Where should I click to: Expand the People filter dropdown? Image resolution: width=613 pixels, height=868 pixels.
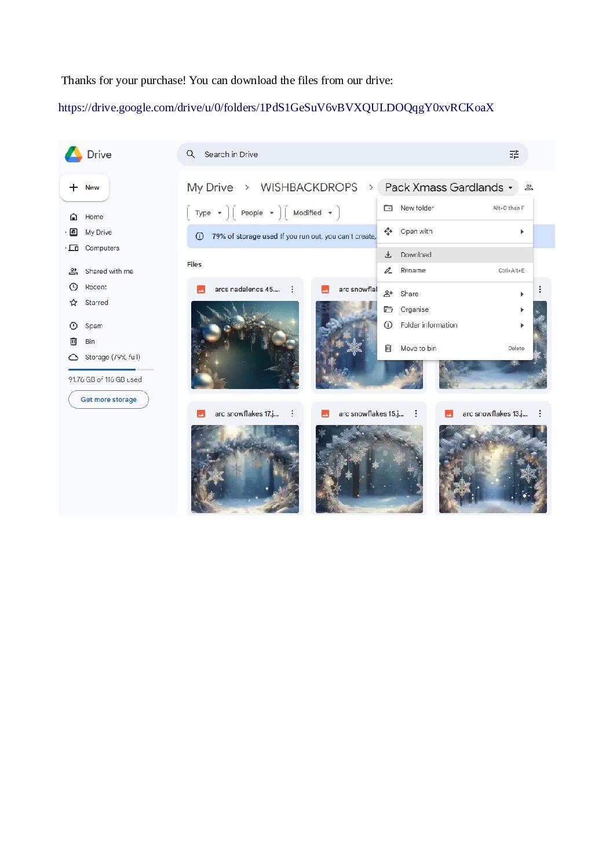tap(257, 213)
